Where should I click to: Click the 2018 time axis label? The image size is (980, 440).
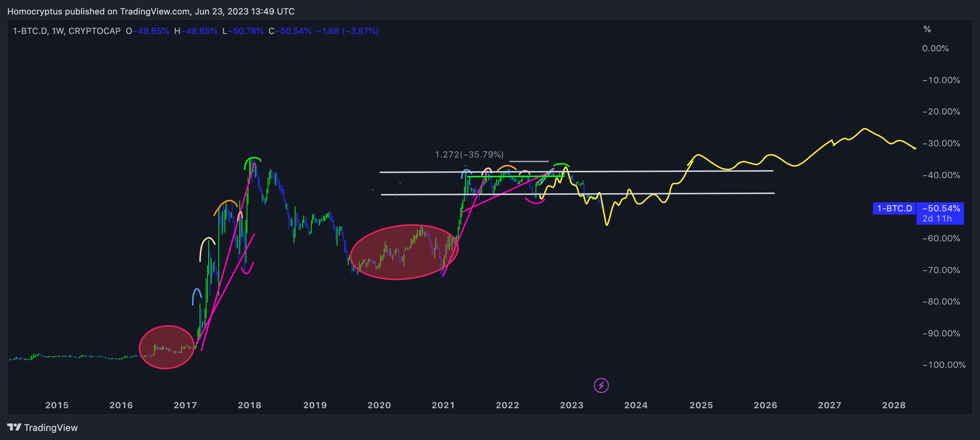pyautogui.click(x=250, y=405)
